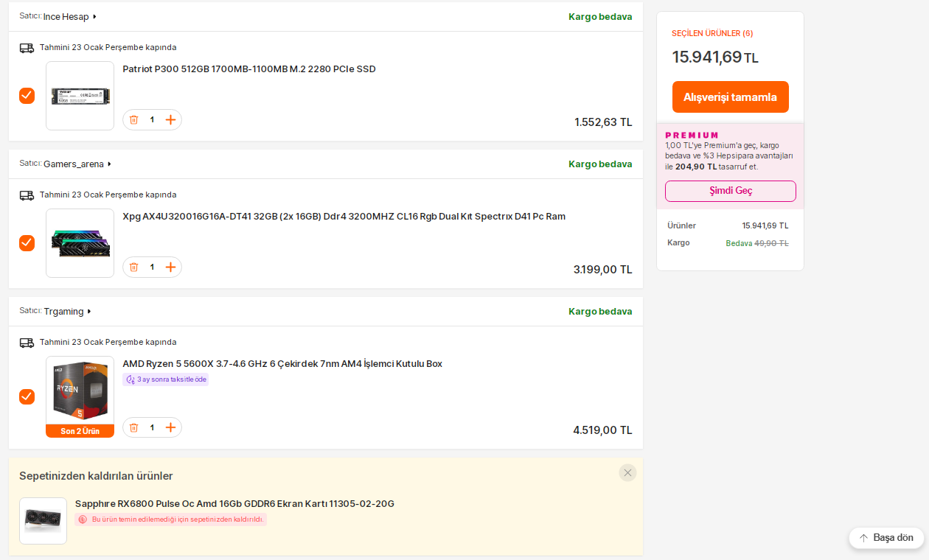Add one more Xpg 32GB RAM with plus icon
This screenshot has width=929, height=560.
pyautogui.click(x=170, y=267)
